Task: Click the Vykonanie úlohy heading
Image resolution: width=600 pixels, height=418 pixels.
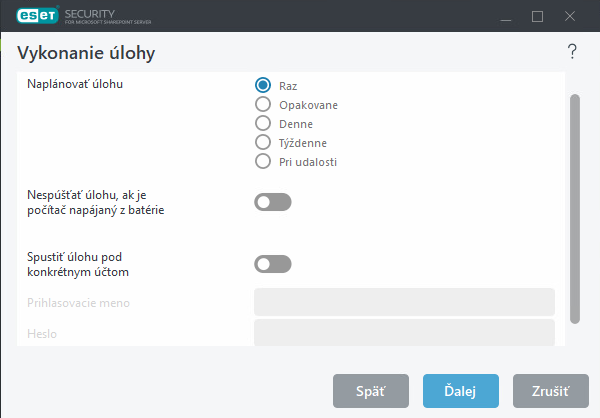Action: [86, 52]
